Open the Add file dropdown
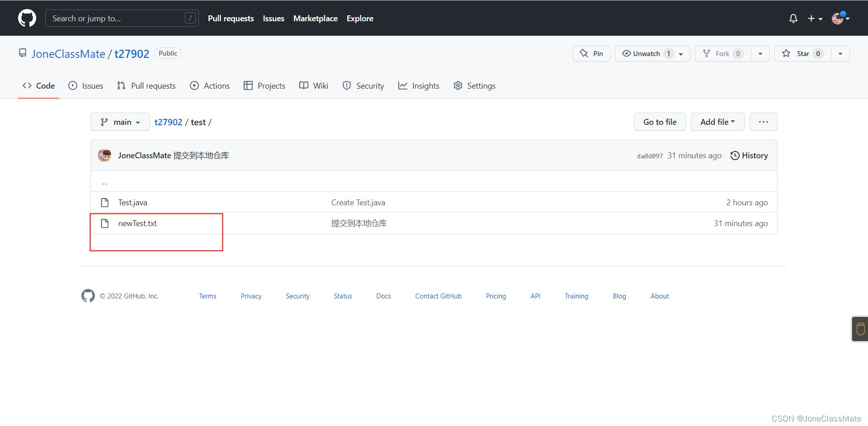The height and width of the screenshot is (426, 868). click(717, 122)
